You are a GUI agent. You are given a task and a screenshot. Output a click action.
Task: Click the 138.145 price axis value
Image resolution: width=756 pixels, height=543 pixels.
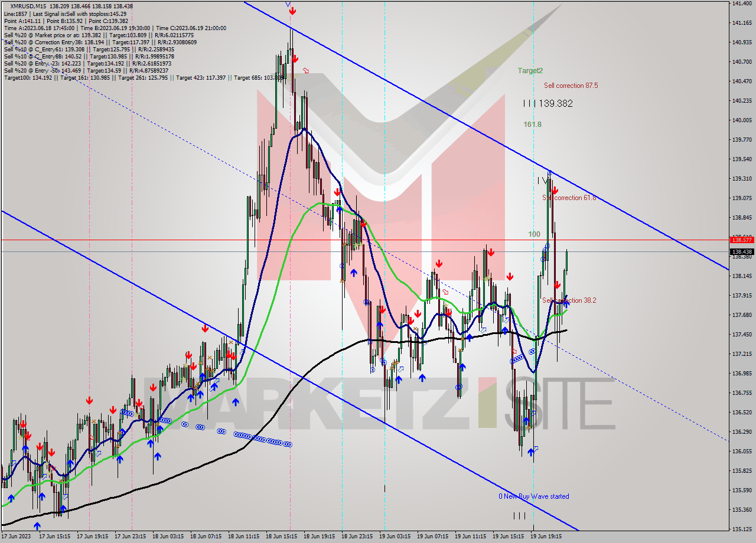pyautogui.click(x=741, y=276)
